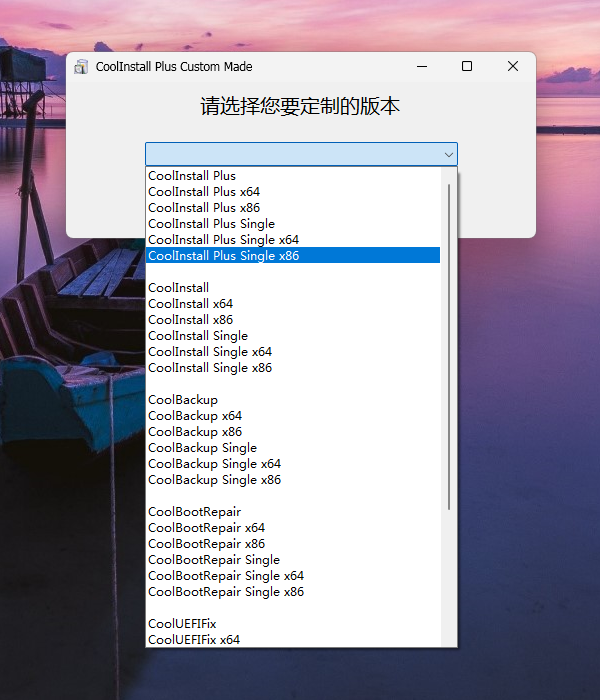Choose CoolInstall Plus Single x64
Viewport: 600px width, 700px height.
223,240
